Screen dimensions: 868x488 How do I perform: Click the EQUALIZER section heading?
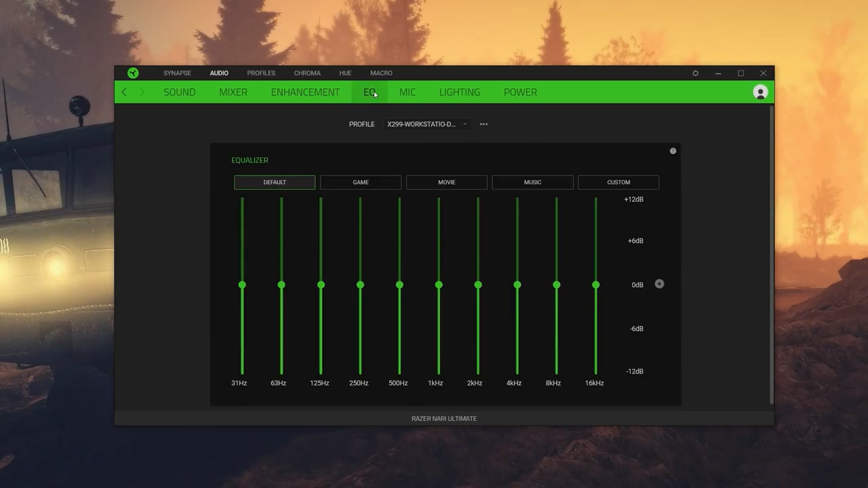(x=250, y=160)
